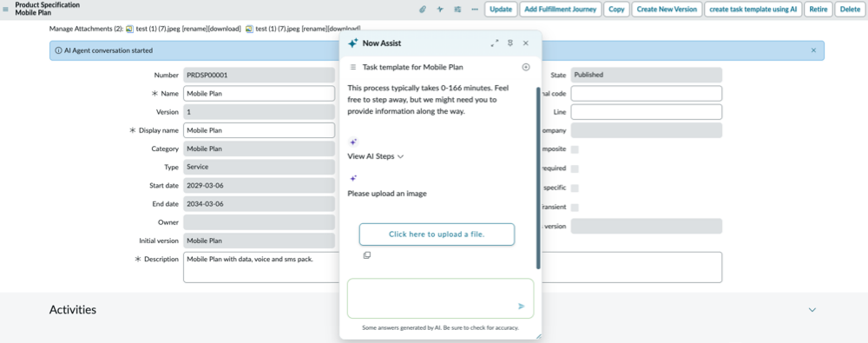Toggle the Composite checkbox

(575, 149)
